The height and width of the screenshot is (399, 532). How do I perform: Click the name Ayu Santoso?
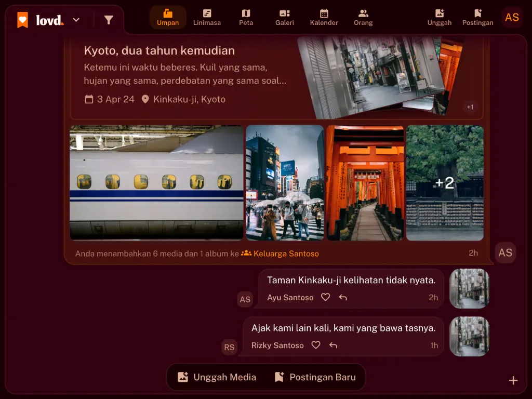pos(290,298)
